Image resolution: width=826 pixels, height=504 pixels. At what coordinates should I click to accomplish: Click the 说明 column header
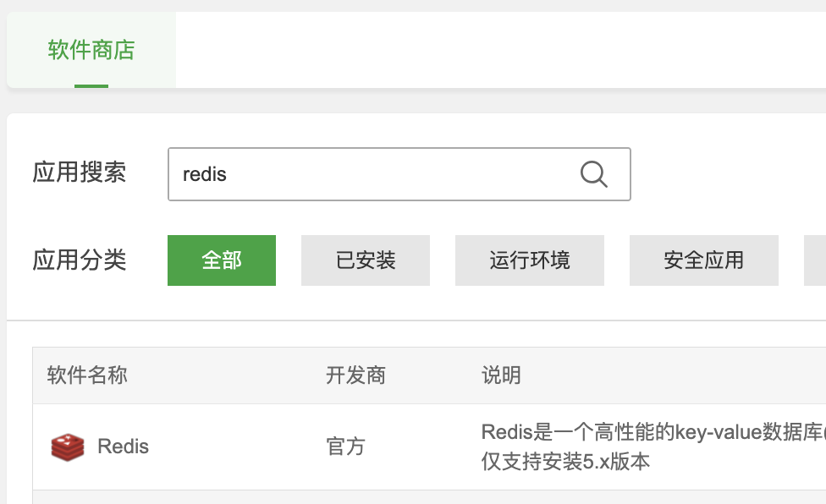tap(501, 375)
